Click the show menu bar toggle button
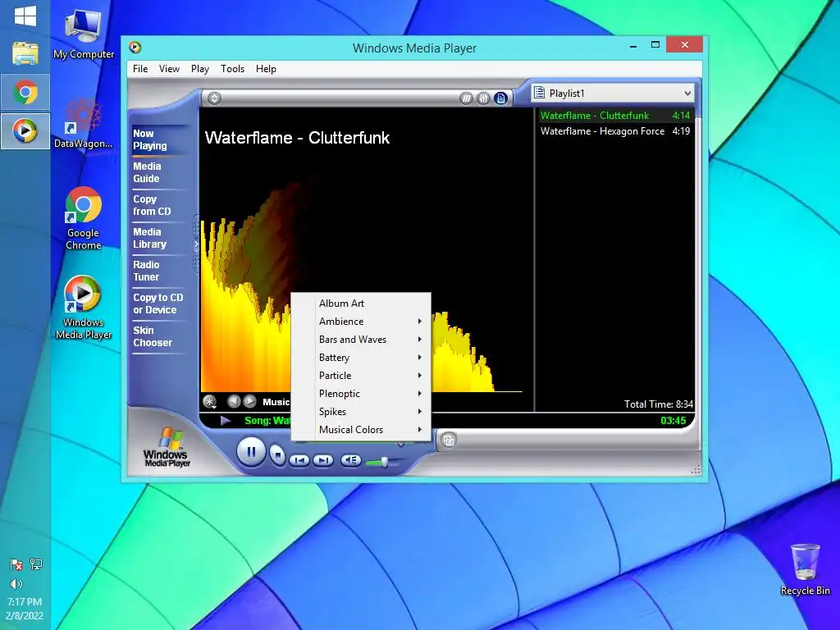This screenshot has height=630, width=840. coord(214,98)
